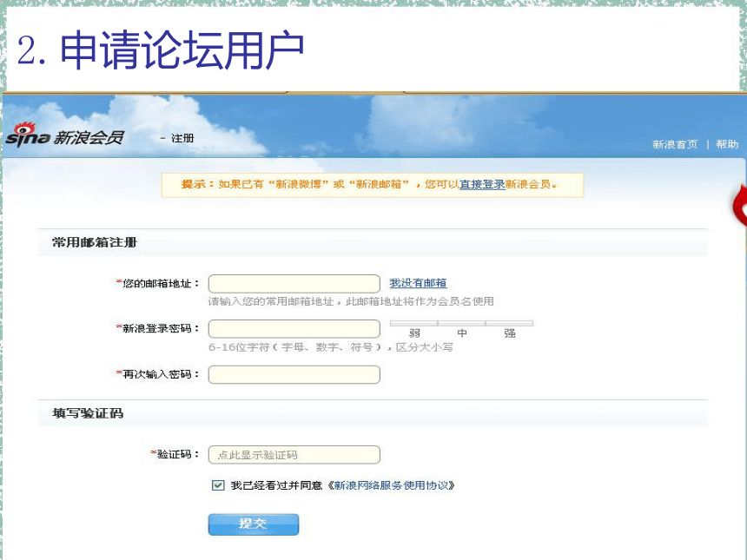Click the 我没有邮箱 link
This screenshot has width=747, height=560.
418,283
